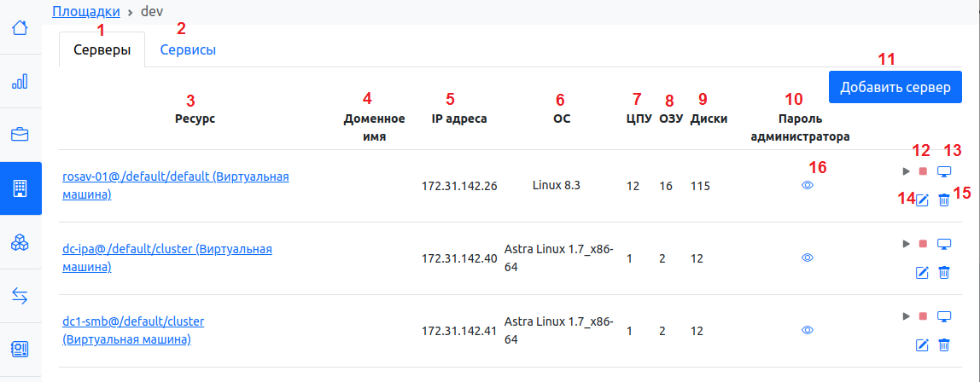980x382 pixels.
Task: Go to Площадки in the breadcrumb
Action: (x=85, y=11)
